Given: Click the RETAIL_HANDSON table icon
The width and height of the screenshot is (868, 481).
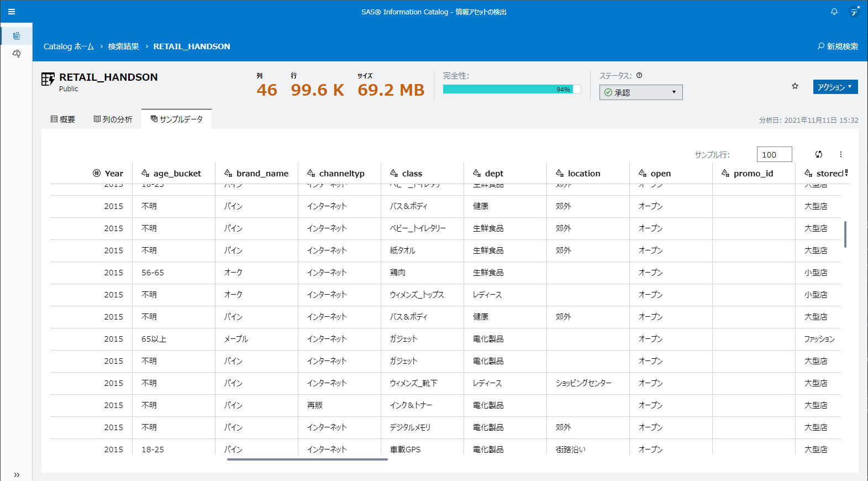Looking at the screenshot, I should 48,79.
